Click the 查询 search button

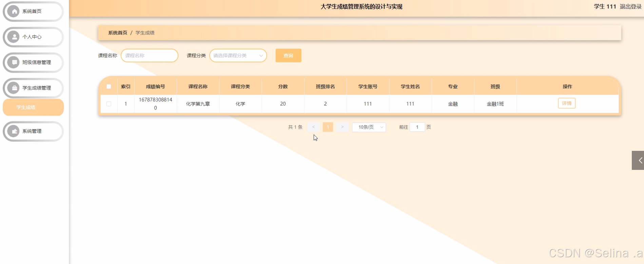pyautogui.click(x=288, y=55)
